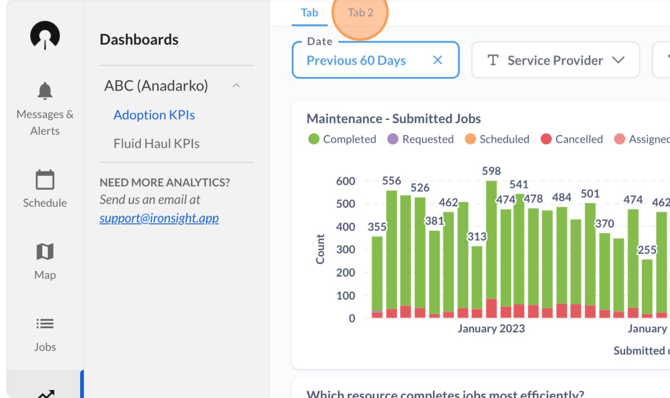The height and width of the screenshot is (398, 670).
Task: Open the Schedule calendar icon
Action: [45, 180]
